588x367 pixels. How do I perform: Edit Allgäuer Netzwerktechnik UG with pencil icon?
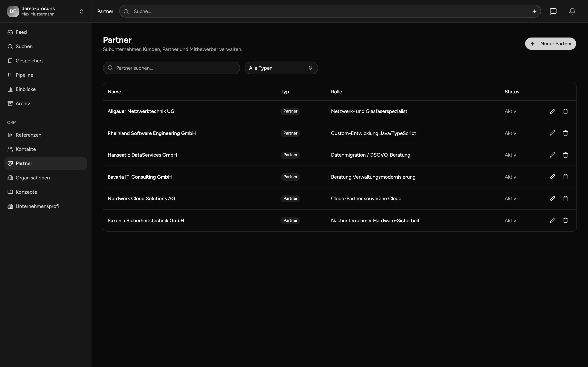pos(552,111)
